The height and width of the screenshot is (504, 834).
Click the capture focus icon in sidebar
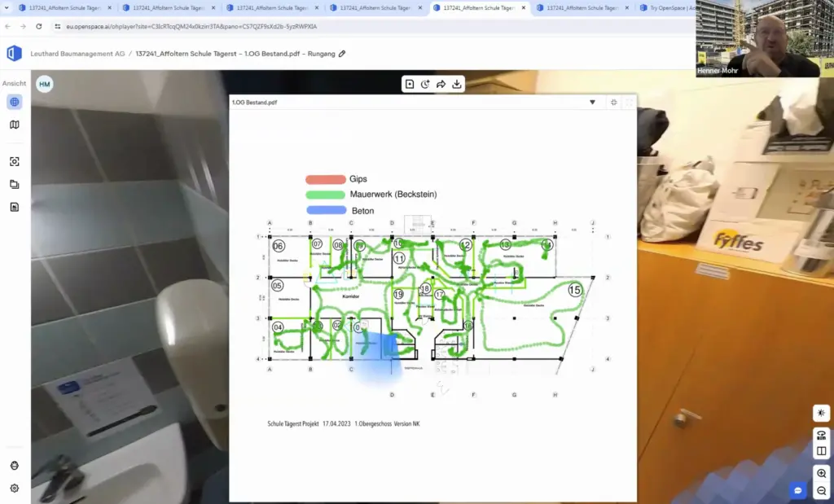[14, 162]
